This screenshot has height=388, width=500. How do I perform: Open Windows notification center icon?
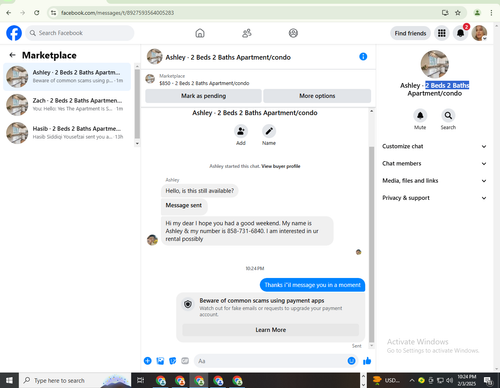coord(489,380)
